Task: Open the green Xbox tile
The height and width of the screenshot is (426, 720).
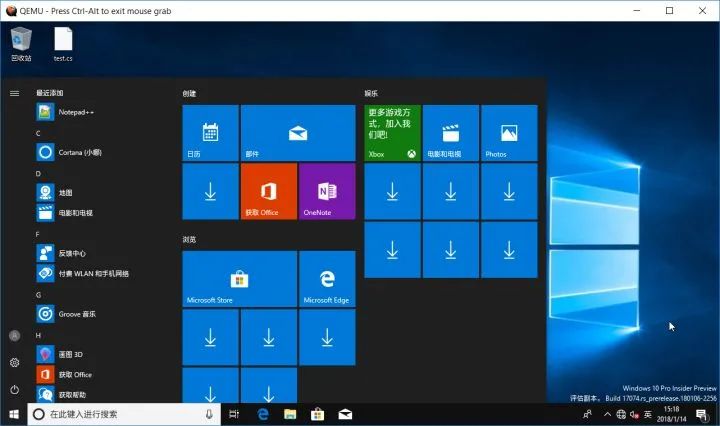Action: click(x=392, y=133)
